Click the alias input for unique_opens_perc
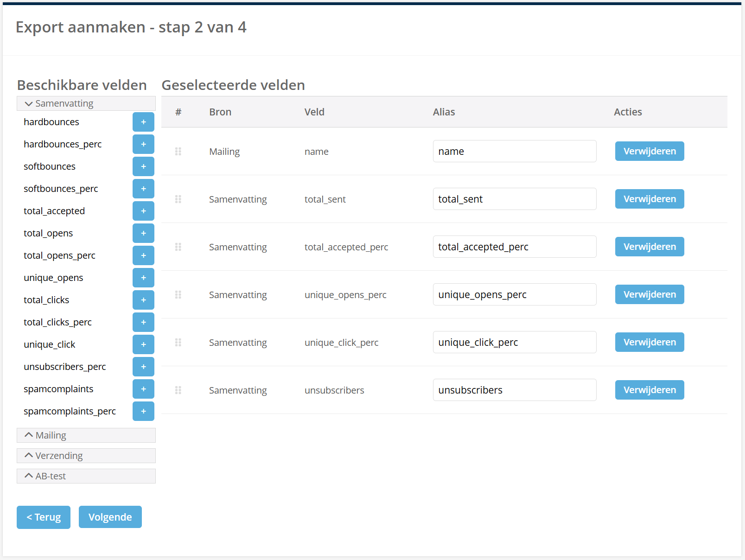 pos(514,294)
